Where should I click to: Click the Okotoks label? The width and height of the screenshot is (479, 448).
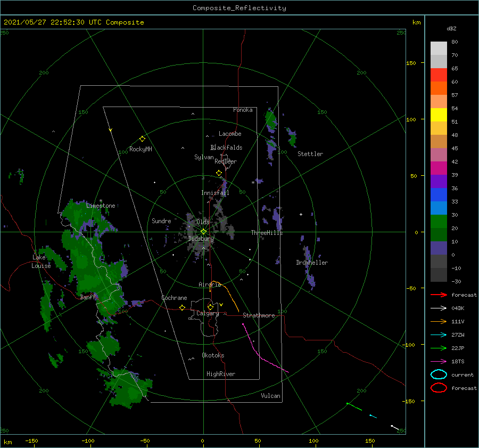[213, 355]
